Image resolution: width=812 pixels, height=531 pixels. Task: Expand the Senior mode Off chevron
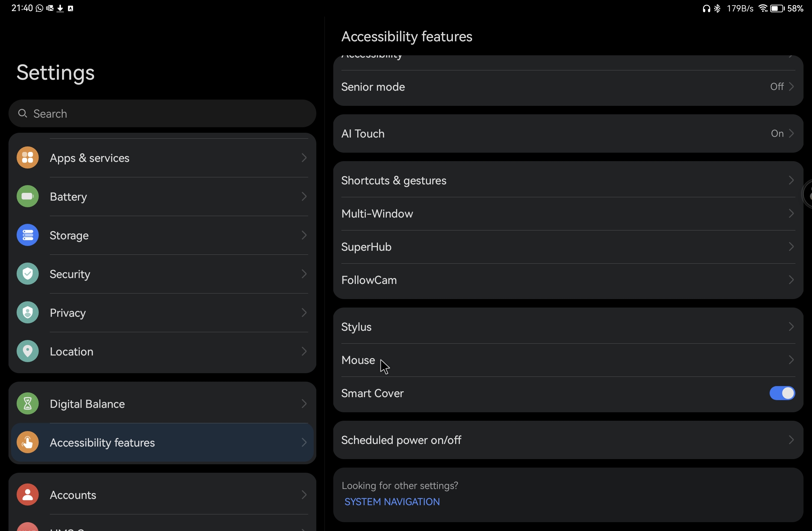(x=791, y=87)
